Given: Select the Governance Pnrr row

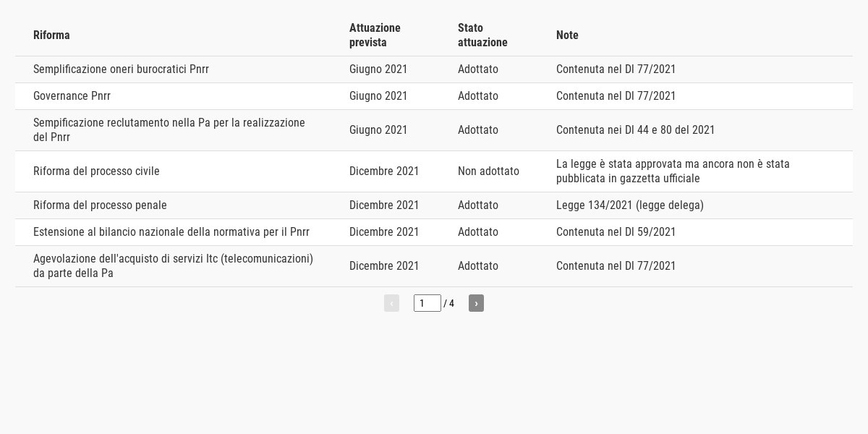Looking at the screenshot, I should 434,96.
